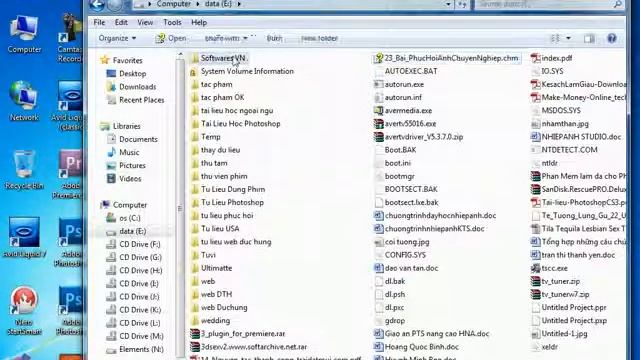Select NHIEPANH STUDIO.doc document icon

tap(535, 137)
